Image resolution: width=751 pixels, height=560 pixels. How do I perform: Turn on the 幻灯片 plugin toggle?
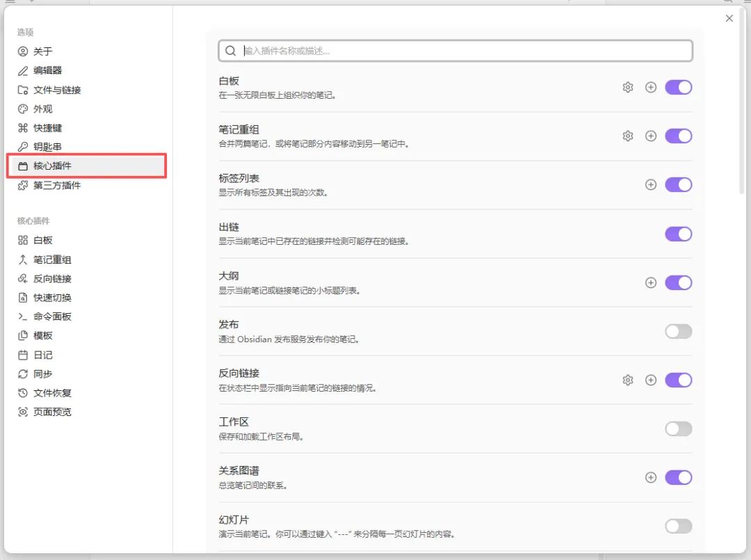678,526
